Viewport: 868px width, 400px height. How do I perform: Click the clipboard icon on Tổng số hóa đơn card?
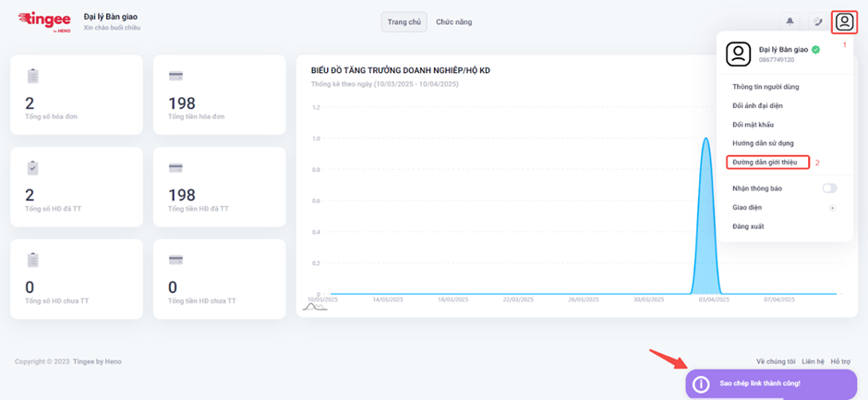(33, 75)
